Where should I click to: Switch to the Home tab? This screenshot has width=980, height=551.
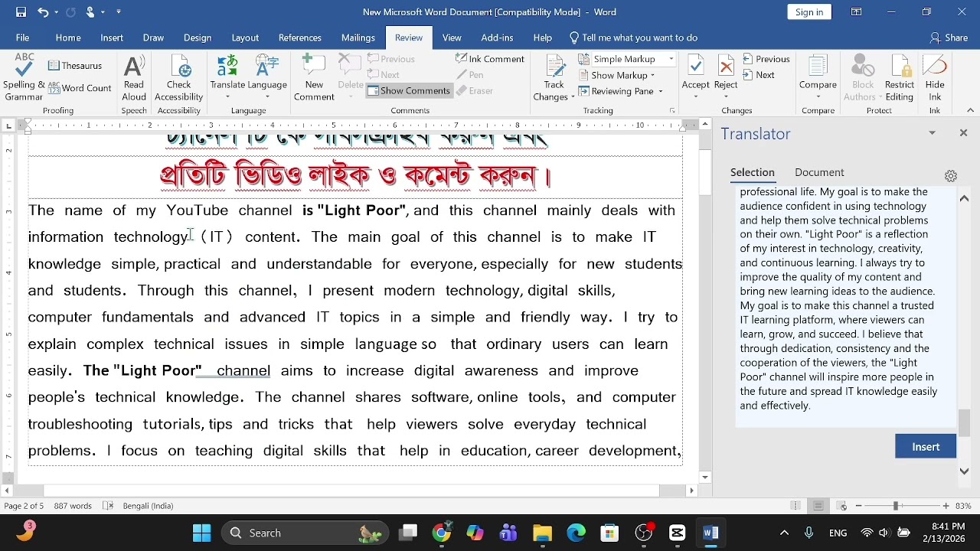click(x=68, y=37)
